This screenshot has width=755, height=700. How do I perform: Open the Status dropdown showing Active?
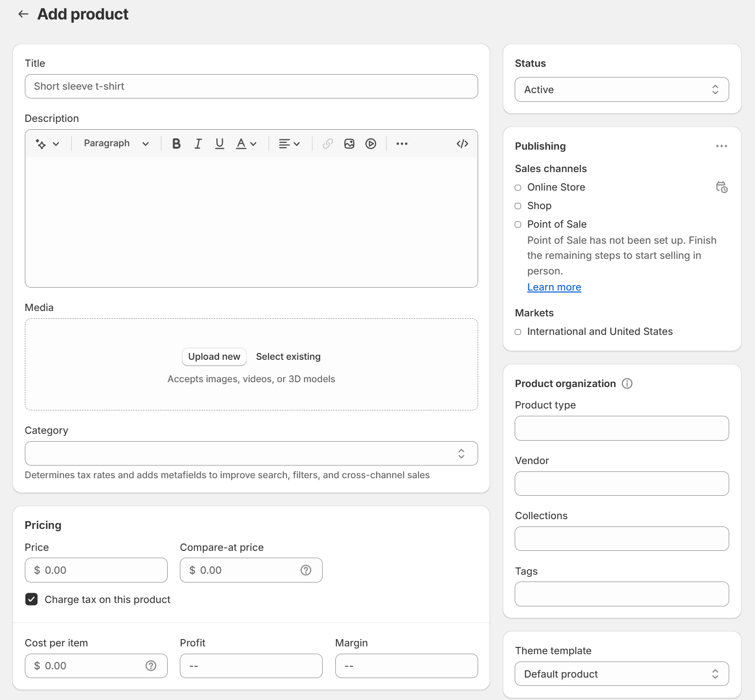(x=621, y=89)
